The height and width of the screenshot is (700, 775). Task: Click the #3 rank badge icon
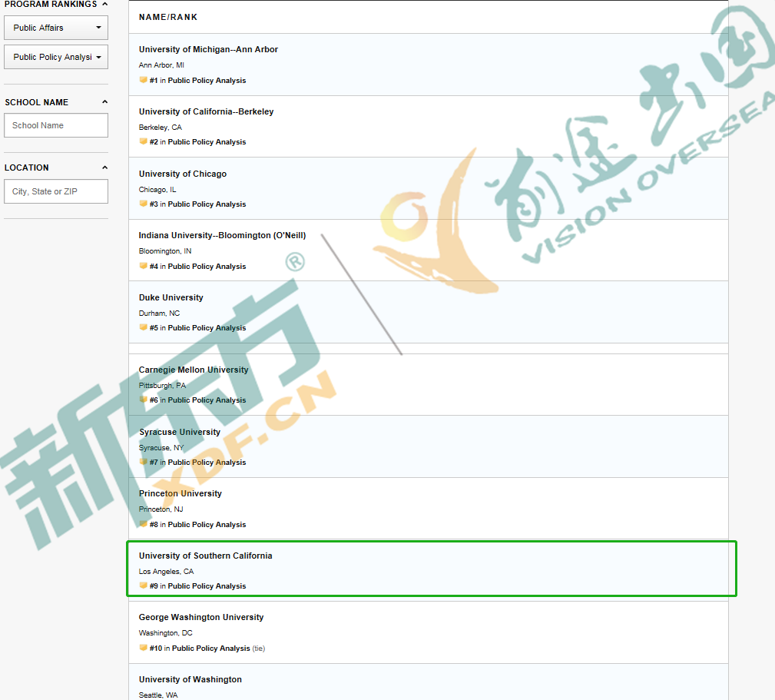[144, 204]
